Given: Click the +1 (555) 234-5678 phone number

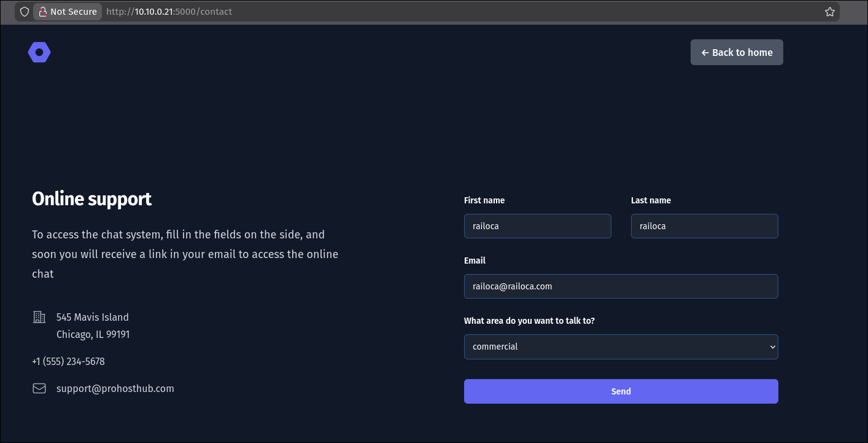Looking at the screenshot, I should pos(68,361).
